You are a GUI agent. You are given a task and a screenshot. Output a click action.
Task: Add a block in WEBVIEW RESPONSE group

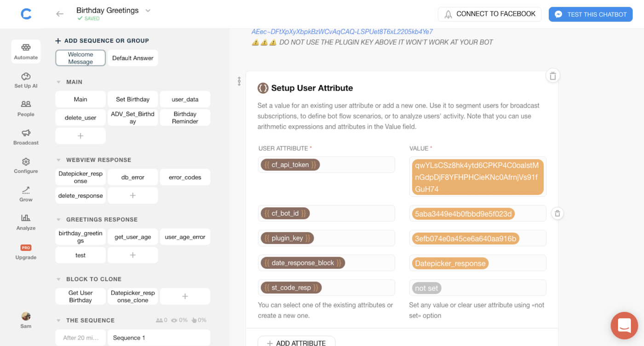tap(132, 196)
